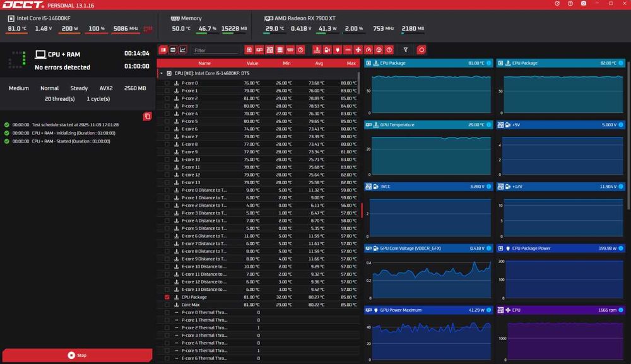Toggle the blue indicator on GPU Temperature graph
This screenshot has height=364, width=631.
tap(489, 125)
